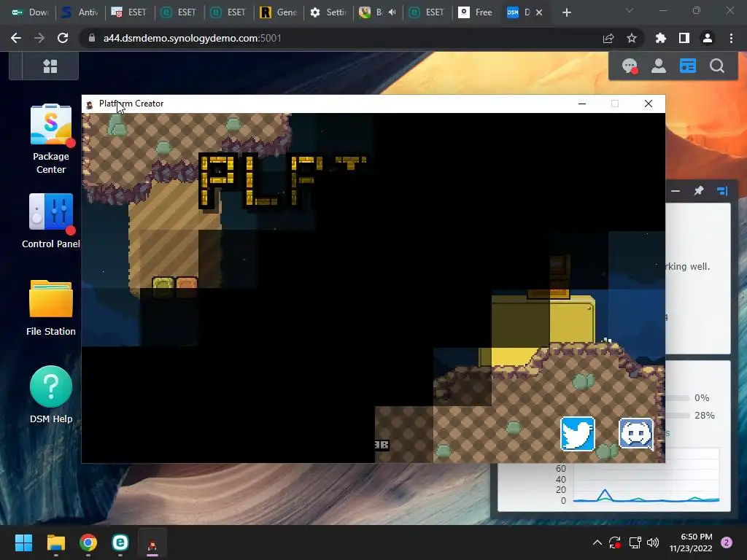747x560 pixels.
Task: Open DSM search magnifier icon
Action: (717, 66)
